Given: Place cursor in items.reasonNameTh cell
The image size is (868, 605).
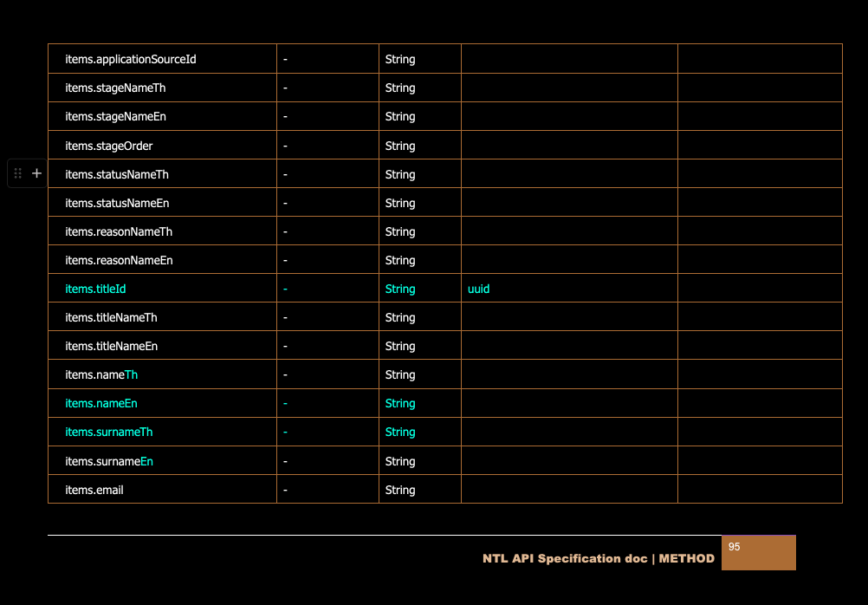Looking at the screenshot, I should coord(119,232).
